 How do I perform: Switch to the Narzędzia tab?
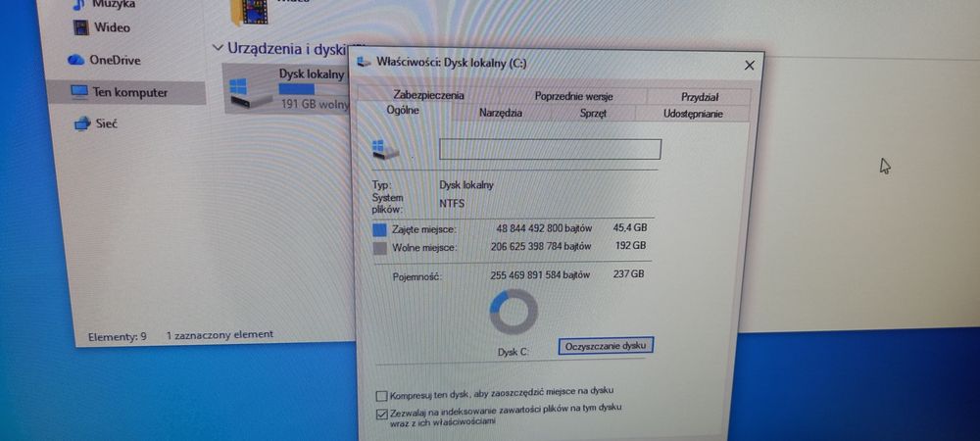point(501,113)
